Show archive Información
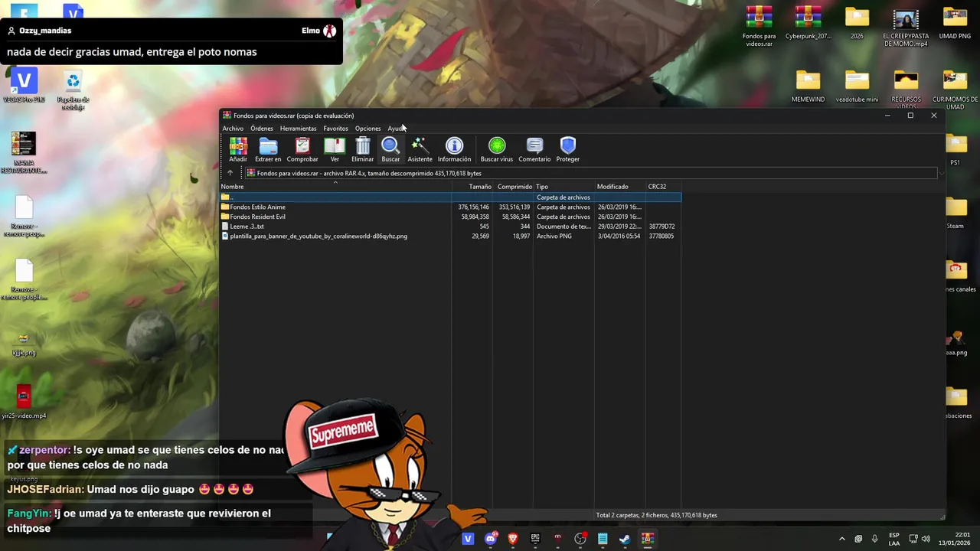 click(x=455, y=149)
